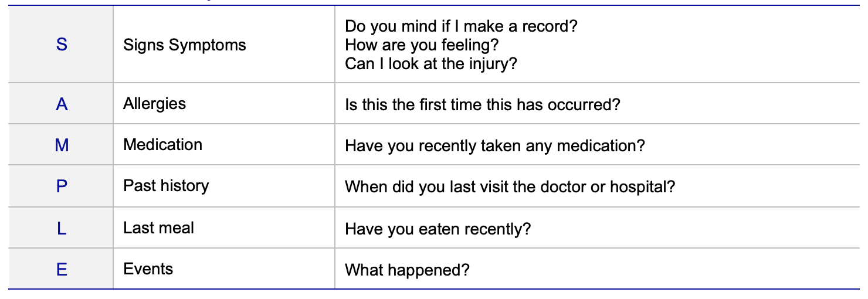Click the letter E cell

point(62,270)
